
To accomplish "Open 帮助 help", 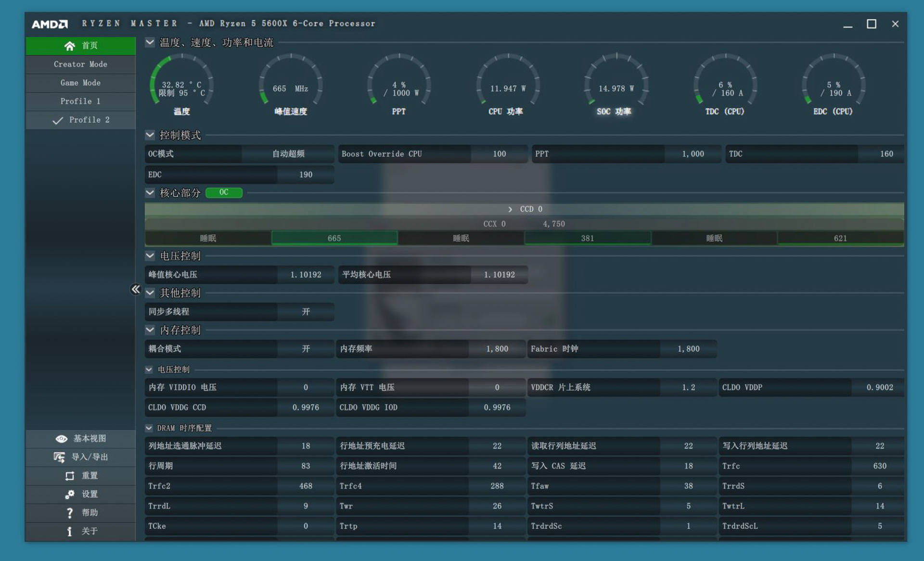I will 80,513.
